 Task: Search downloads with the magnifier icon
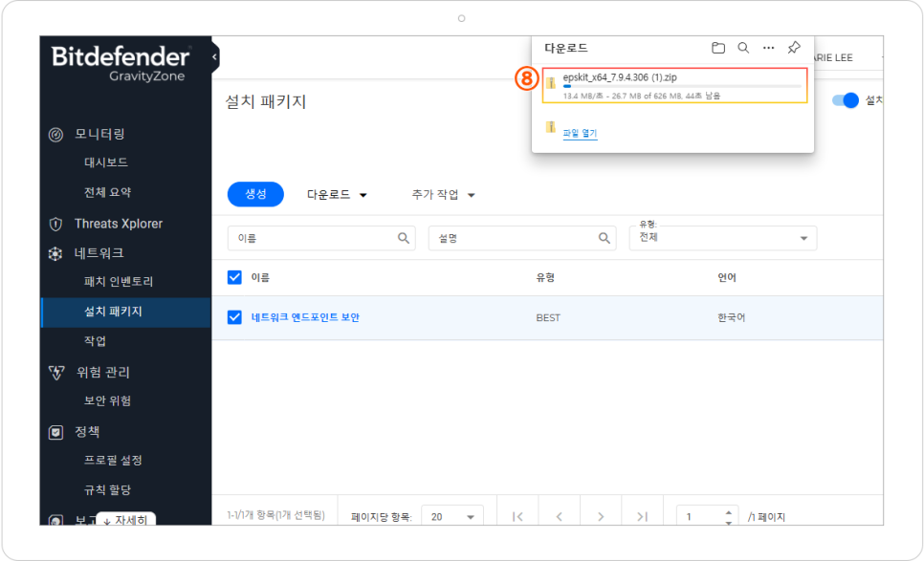(743, 48)
